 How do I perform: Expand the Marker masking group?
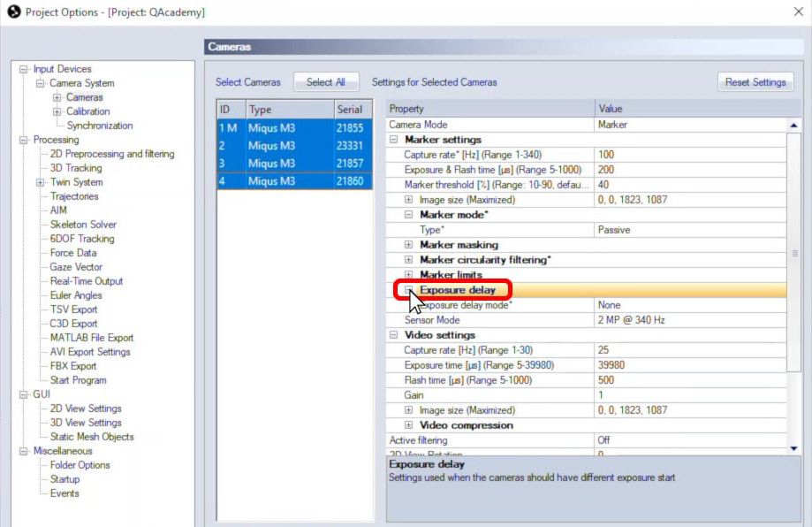(408, 245)
